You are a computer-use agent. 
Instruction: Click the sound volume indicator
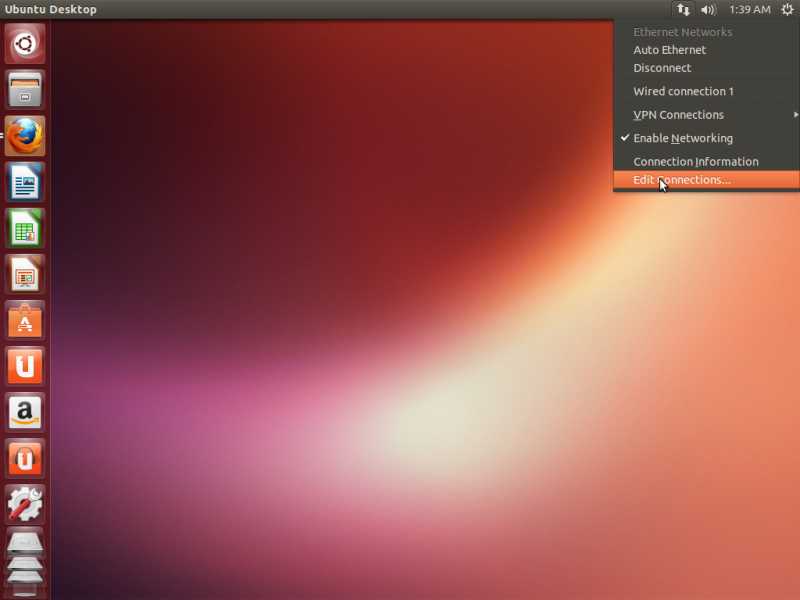(x=710, y=9)
